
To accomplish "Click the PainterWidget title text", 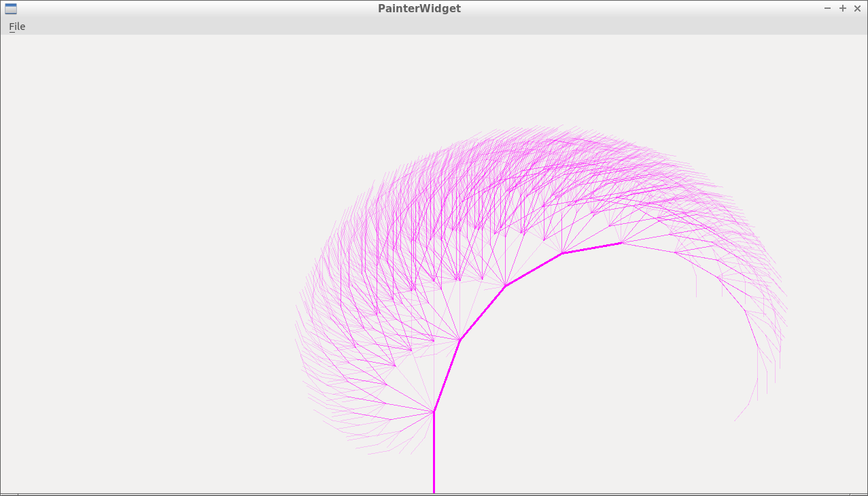I will coord(419,9).
